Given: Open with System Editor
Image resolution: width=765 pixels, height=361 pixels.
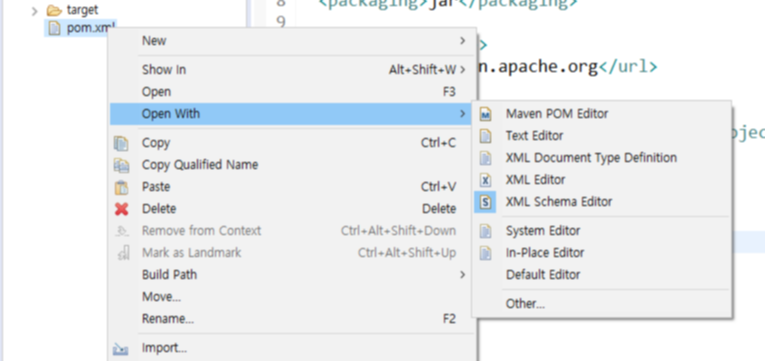Looking at the screenshot, I should click(x=602, y=230).
